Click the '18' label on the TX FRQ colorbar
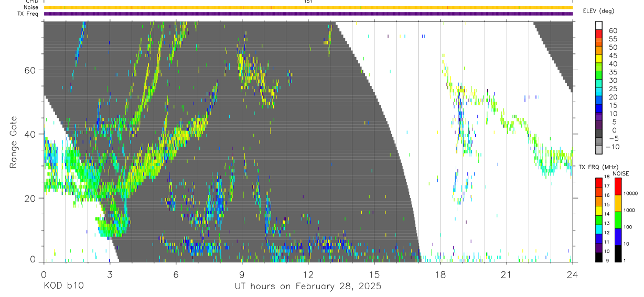644x297 pixels. (607, 178)
